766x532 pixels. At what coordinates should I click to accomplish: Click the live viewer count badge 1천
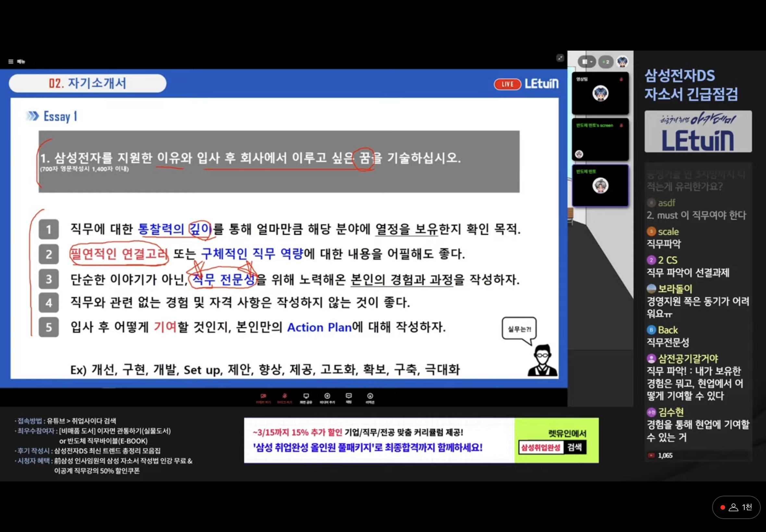(736, 507)
